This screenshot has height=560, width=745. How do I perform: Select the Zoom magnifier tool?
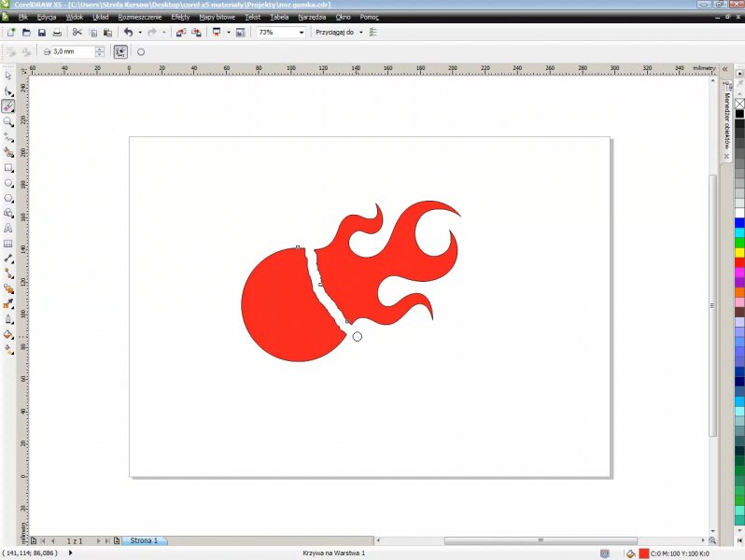8,121
